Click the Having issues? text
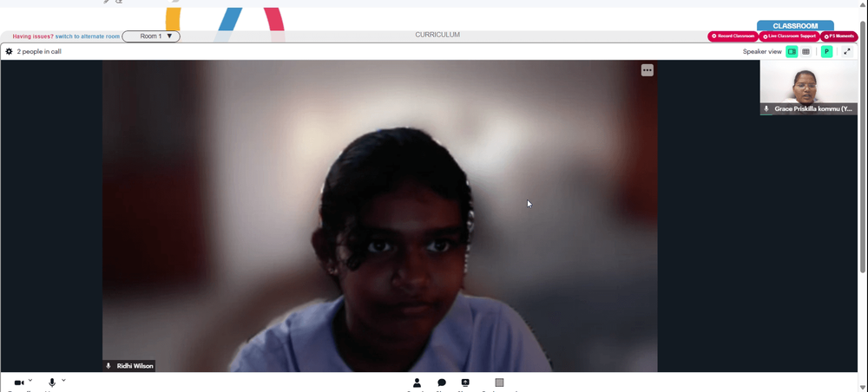This screenshot has width=868, height=392. point(33,36)
